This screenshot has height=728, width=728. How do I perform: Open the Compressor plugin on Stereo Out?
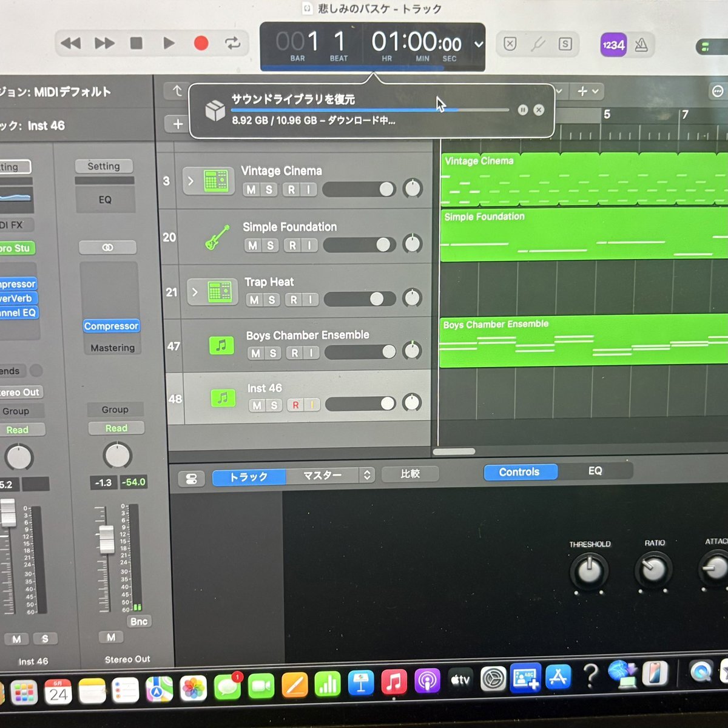(x=112, y=326)
